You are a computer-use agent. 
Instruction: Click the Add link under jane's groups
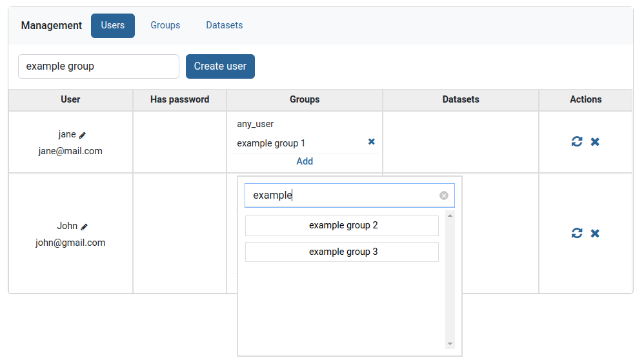pyautogui.click(x=305, y=161)
